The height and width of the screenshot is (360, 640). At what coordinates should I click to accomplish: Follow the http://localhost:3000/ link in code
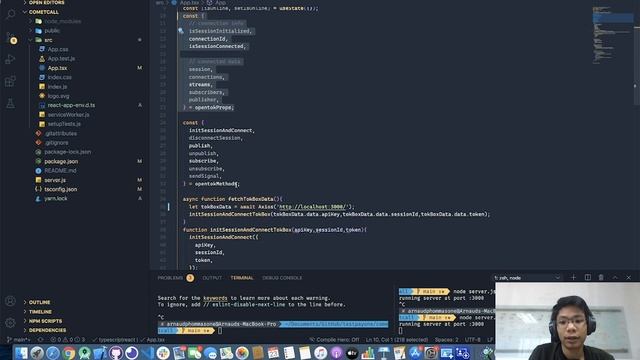[x=312, y=207]
